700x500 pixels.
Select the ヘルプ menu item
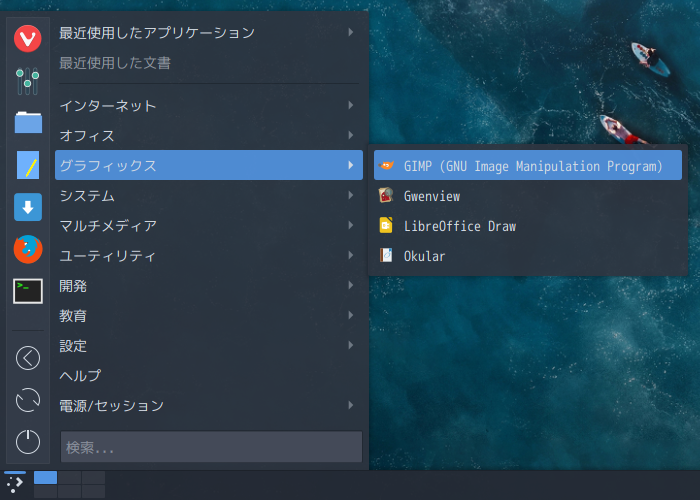coord(208,375)
